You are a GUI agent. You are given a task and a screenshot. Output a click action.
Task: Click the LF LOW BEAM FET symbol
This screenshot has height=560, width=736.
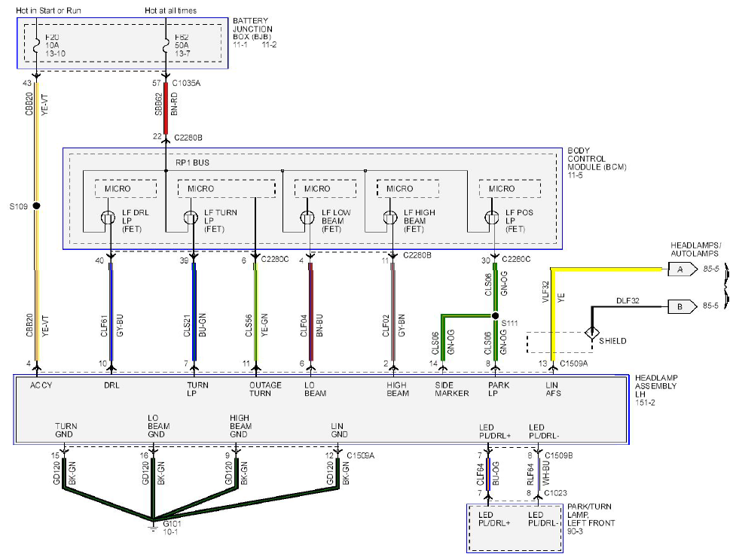tap(307, 218)
